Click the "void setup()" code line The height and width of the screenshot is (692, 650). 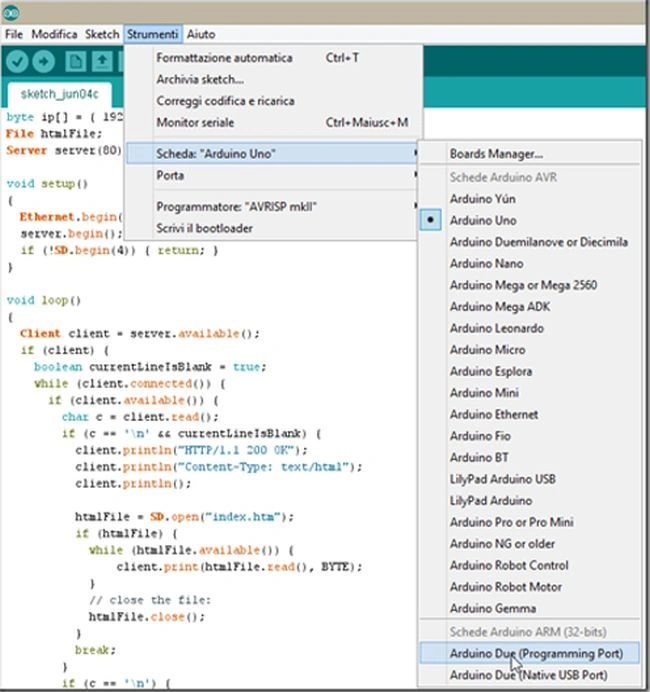(x=47, y=184)
